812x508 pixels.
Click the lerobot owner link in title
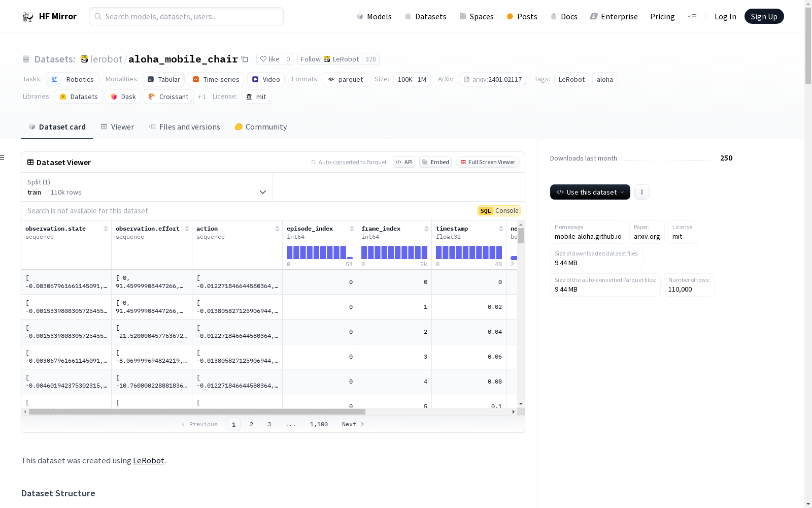click(x=106, y=59)
